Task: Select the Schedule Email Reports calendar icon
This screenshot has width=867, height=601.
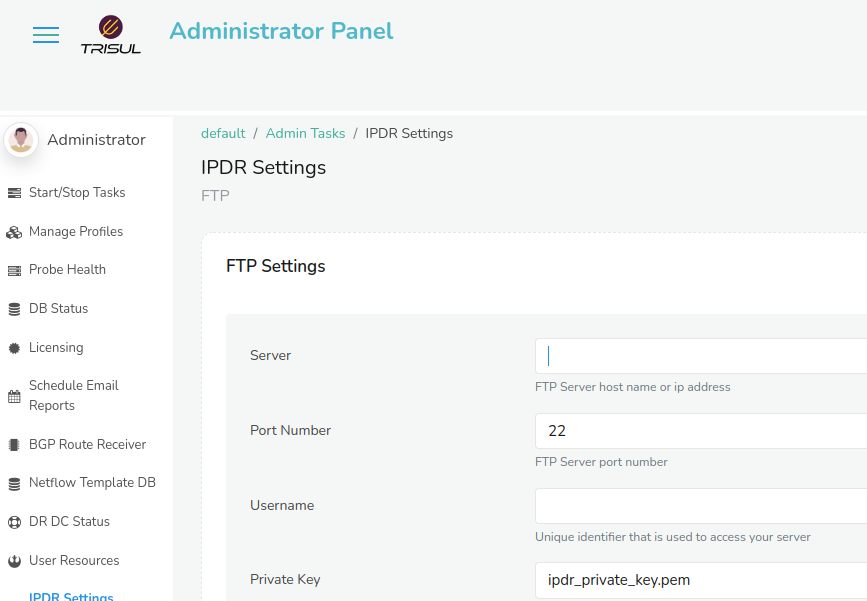Action: (x=14, y=396)
